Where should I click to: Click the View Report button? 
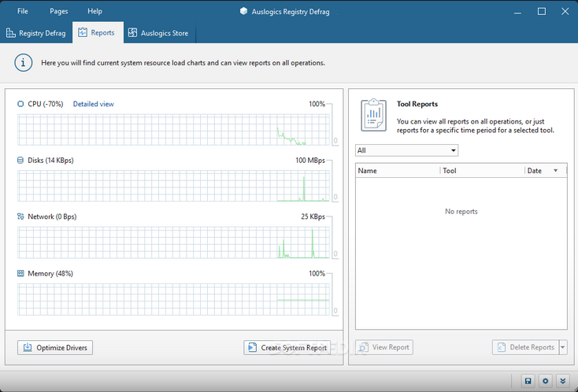(384, 347)
